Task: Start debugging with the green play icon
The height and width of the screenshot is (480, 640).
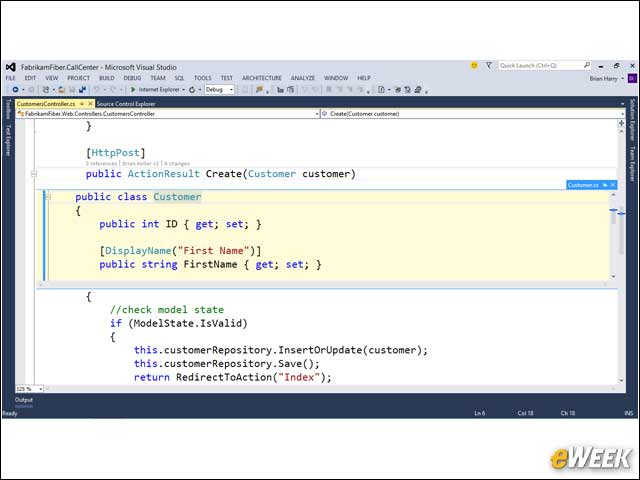Action: [x=133, y=89]
